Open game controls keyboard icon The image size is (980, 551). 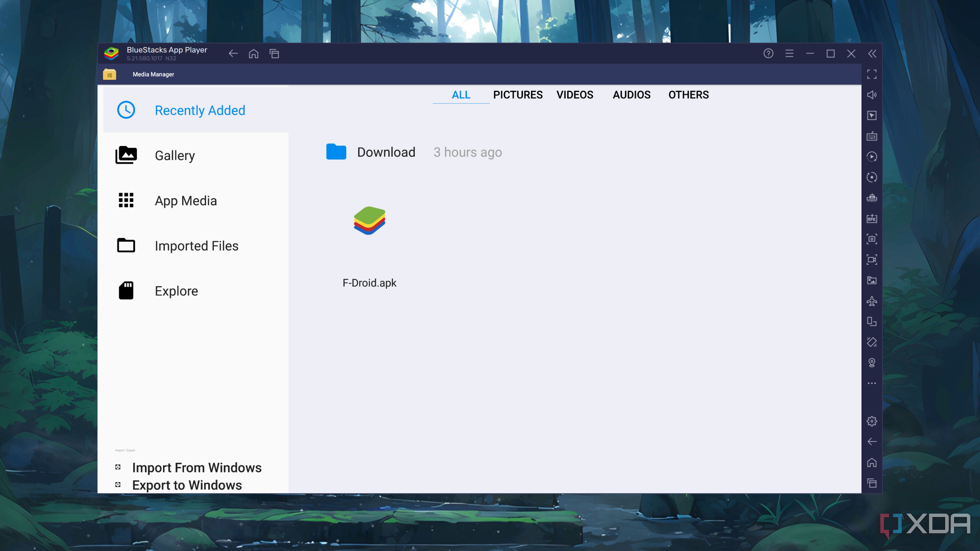point(872,136)
